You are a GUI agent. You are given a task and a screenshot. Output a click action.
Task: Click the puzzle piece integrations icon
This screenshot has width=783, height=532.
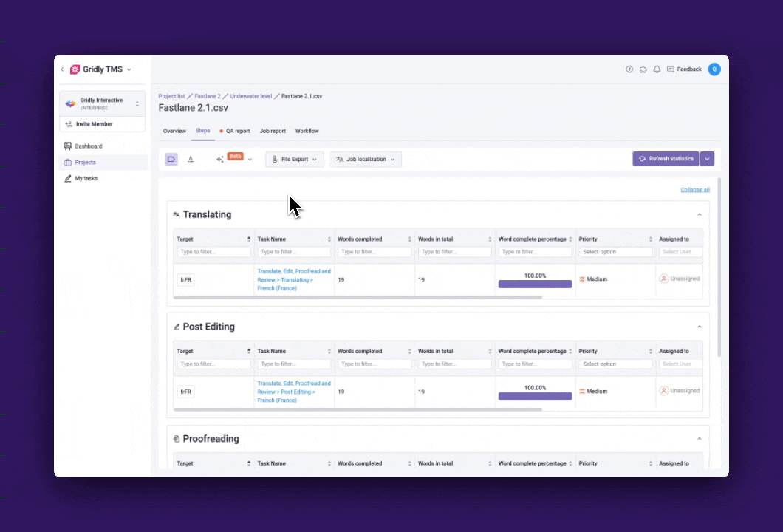pyautogui.click(x=643, y=69)
